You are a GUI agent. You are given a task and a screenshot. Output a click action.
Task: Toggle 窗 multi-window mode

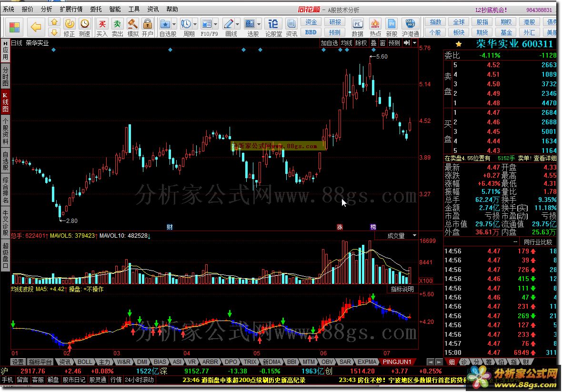[x=383, y=43]
